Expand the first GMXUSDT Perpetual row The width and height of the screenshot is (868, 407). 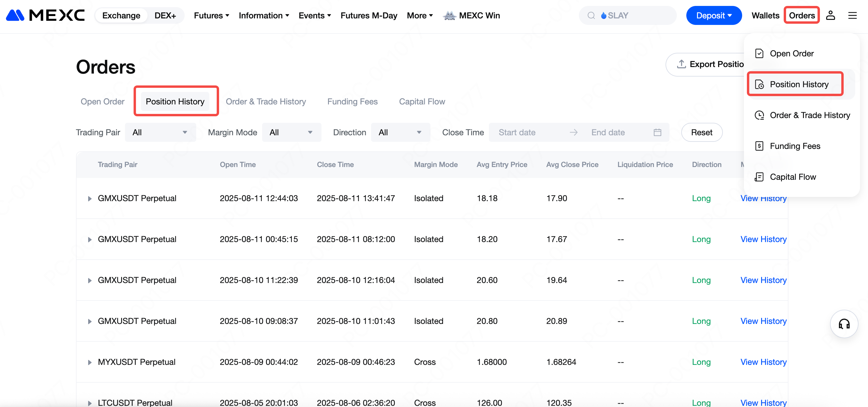point(90,199)
